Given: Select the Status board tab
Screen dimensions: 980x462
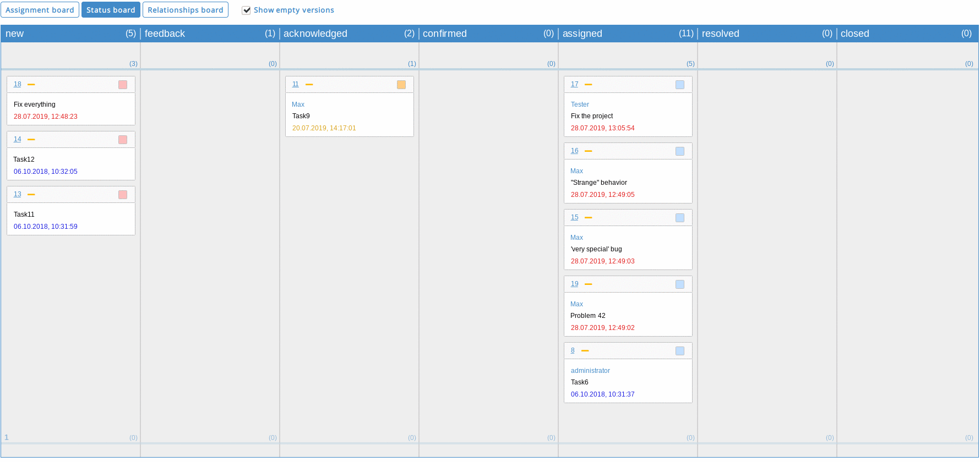Looking at the screenshot, I should (x=111, y=10).
